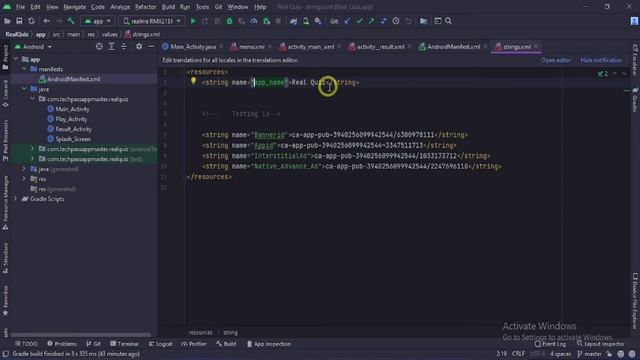The height and width of the screenshot is (360, 640).
Task: Run the app with the green play button
Action: click(193, 21)
